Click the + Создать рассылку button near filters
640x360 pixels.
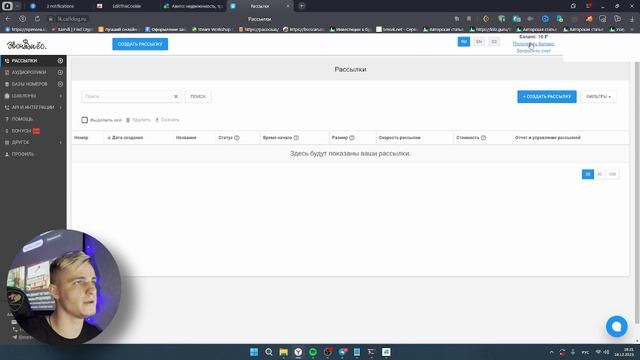[x=547, y=97]
